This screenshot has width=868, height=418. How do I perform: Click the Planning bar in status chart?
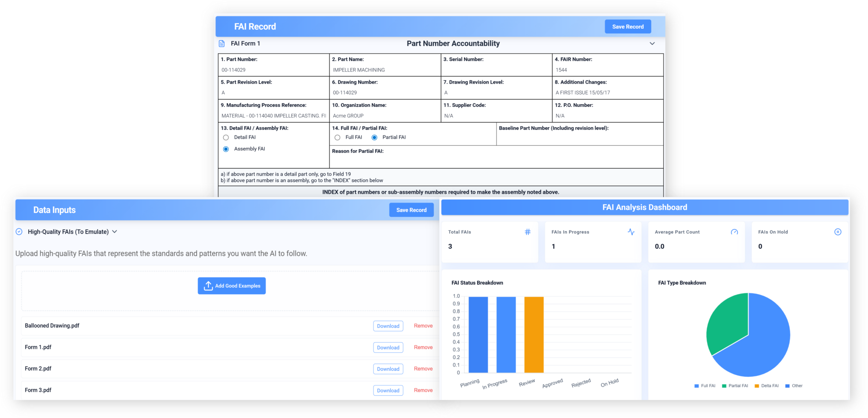(x=478, y=335)
